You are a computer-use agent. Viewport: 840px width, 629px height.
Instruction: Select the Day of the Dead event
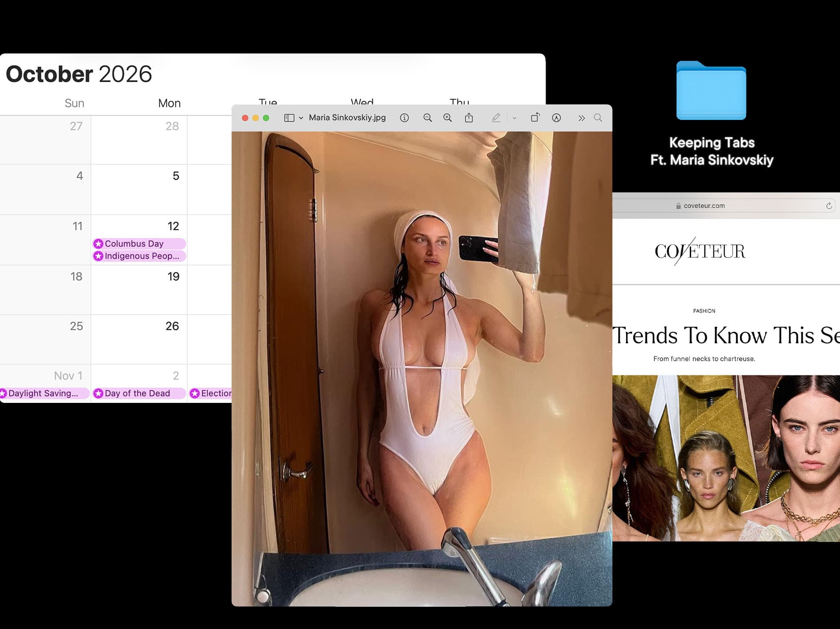pyautogui.click(x=139, y=393)
